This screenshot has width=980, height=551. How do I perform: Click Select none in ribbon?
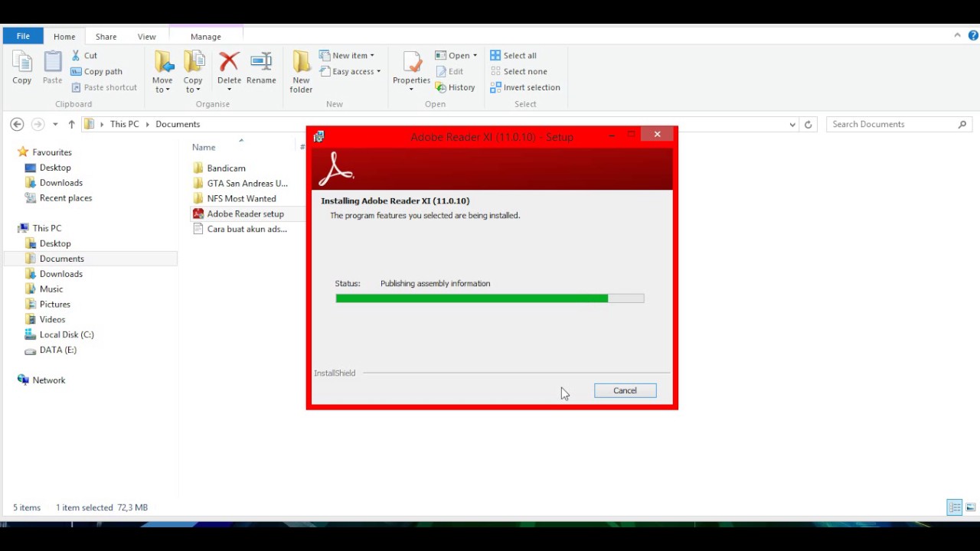[518, 71]
